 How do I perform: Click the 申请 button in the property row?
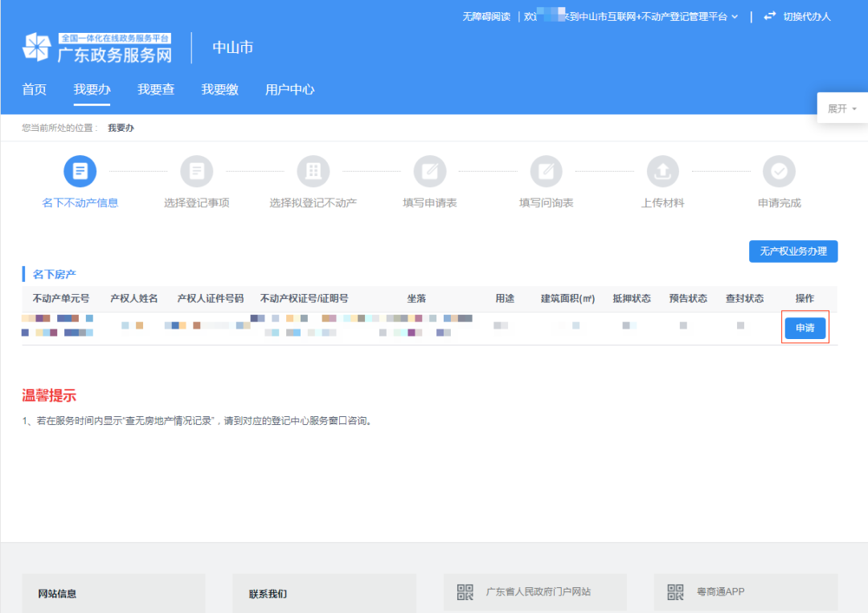[805, 328]
